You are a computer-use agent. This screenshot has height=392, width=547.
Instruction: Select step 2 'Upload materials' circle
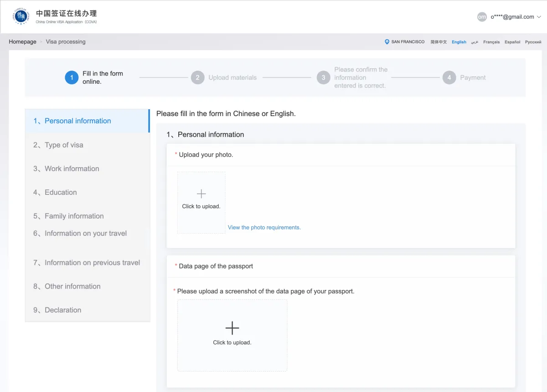point(198,77)
